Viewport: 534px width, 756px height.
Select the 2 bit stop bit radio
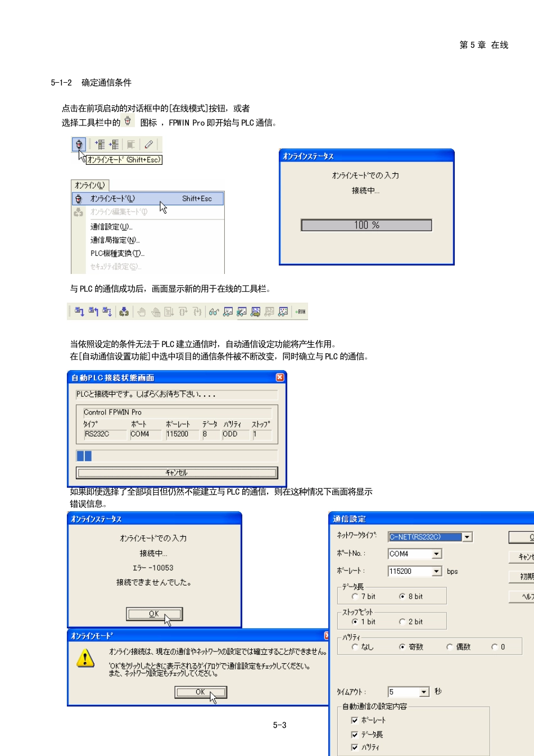point(402,622)
